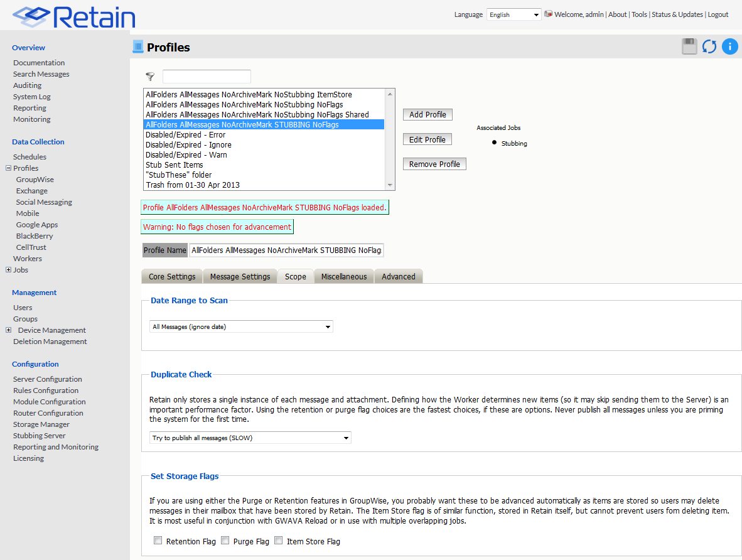Open Stubbing Server in the sidebar
Image resolution: width=742 pixels, height=560 pixels.
40,436
